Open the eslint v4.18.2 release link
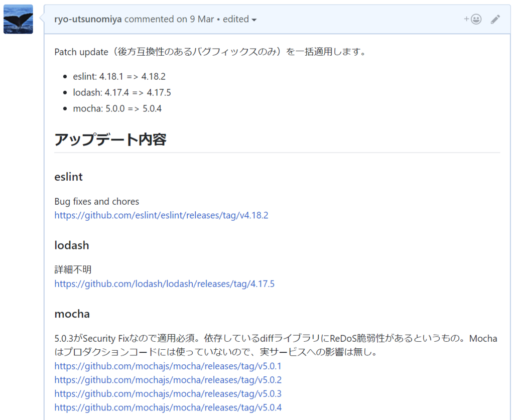Screen dimensions: 514x420 161,215
